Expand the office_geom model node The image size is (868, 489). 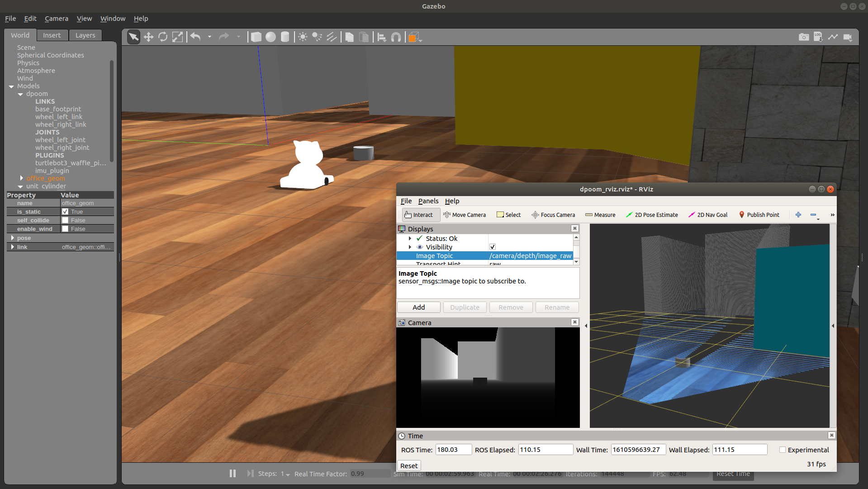[21, 178]
